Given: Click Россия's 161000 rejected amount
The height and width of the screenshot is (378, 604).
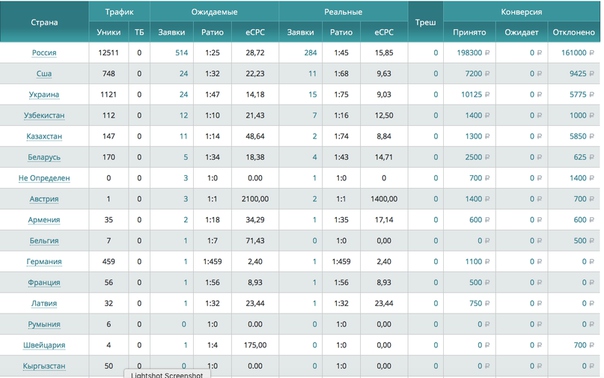Looking at the screenshot, I should pyautogui.click(x=577, y=53).
